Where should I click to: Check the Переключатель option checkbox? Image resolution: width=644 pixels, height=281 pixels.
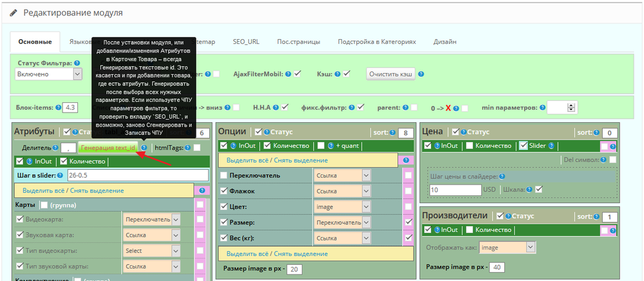223,176
